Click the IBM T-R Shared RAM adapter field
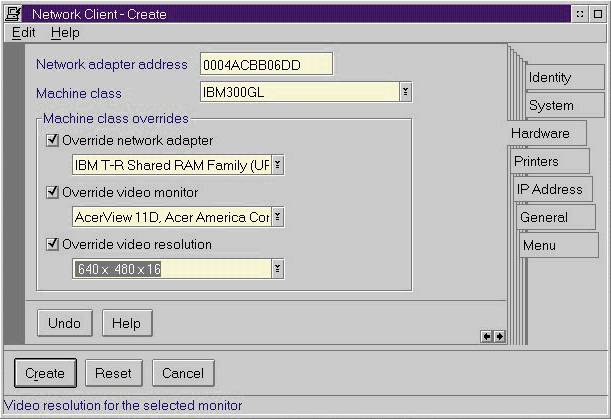 tap(171, 165)
